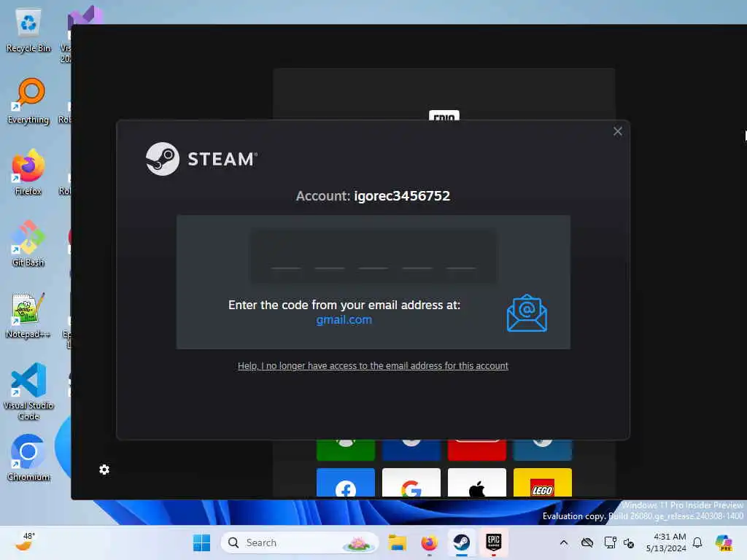Image resolution: width=747 pixels, height=560 pixels.
Task: Open the Recycle Bin desktop icon
Action: coord(28,30)
